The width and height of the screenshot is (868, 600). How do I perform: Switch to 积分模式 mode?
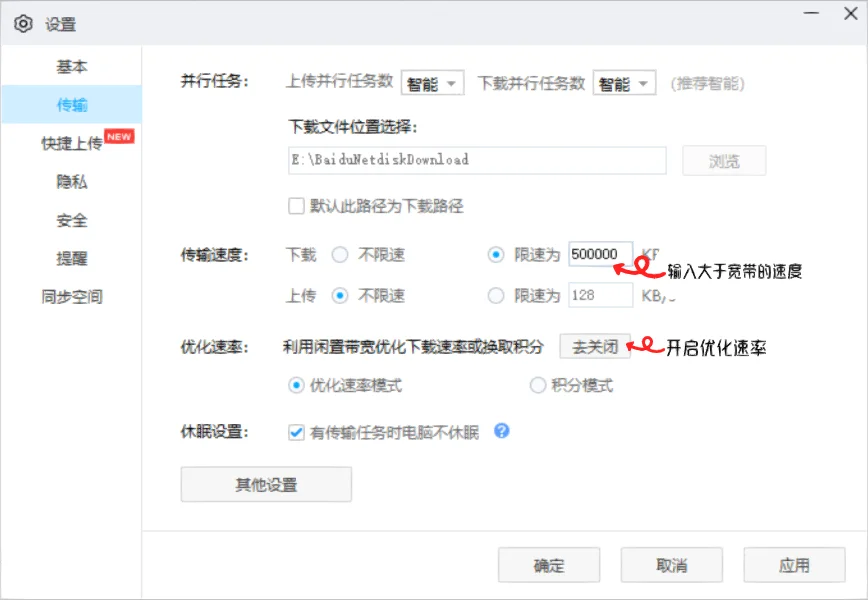538,385
